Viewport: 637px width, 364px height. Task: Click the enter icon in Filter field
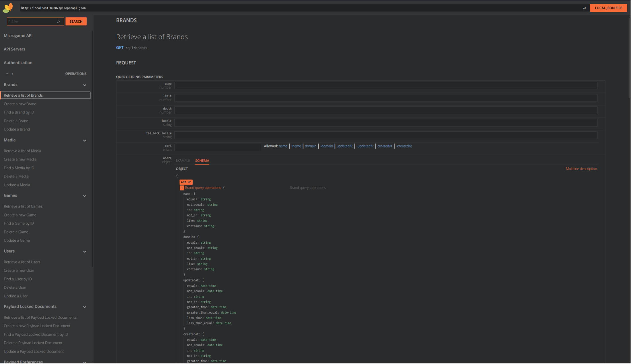point(58,21)
